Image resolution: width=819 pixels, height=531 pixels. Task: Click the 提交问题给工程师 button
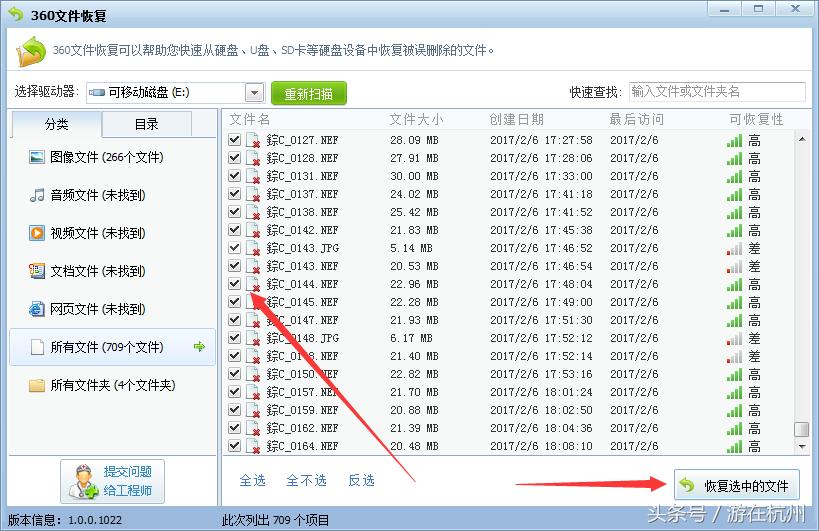(x=112, y=481)
